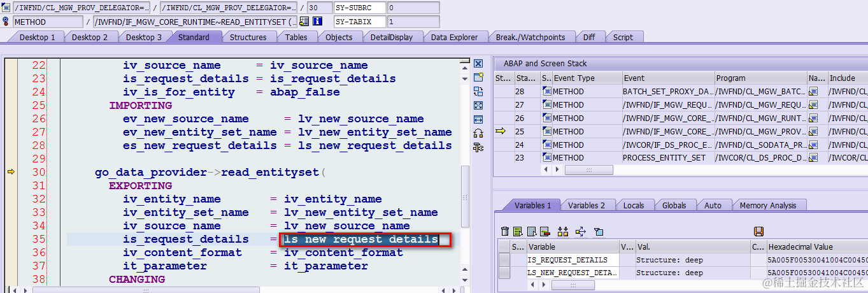Switch to Variables 2 tab
The height and width of the screenshot is (293, 868).
click(x=587, y=205)
